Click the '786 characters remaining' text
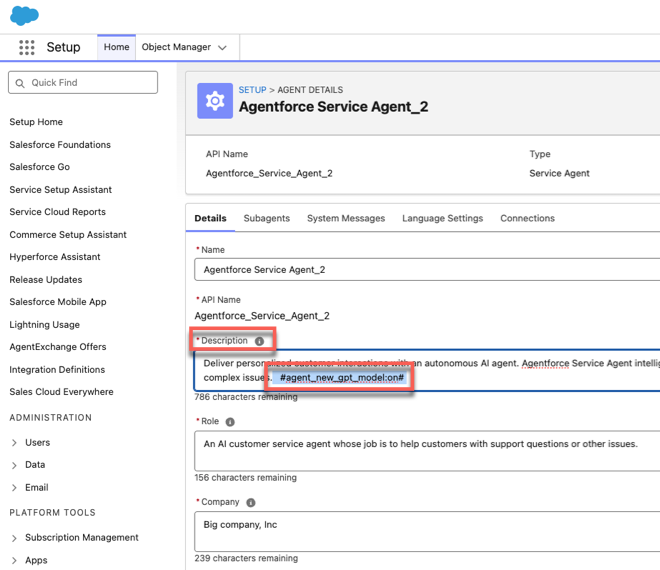The image size is (660, 570). click(x=246, y=397)
